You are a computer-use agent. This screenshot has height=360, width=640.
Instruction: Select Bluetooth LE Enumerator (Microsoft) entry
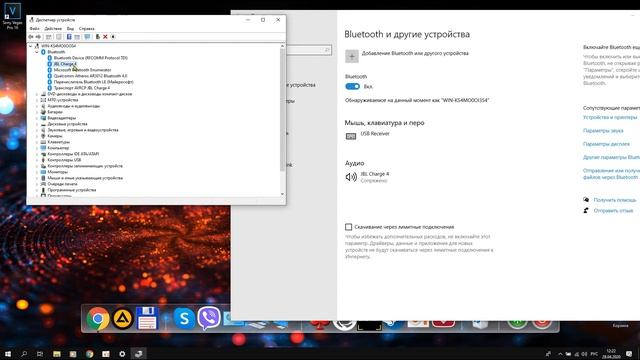(x=93, y=82)
